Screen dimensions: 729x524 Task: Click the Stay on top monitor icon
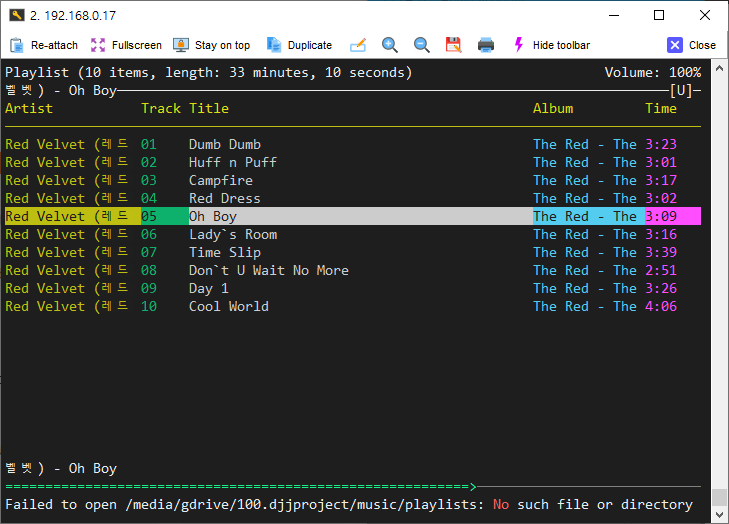point(181,45)
